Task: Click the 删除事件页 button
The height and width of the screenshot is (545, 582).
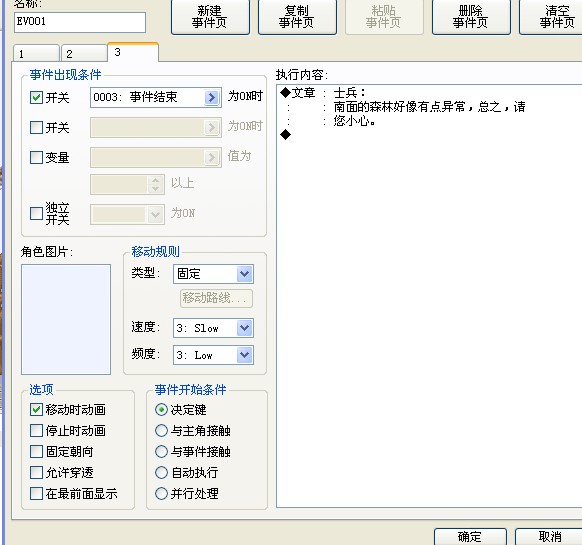Action: (471, 17)
